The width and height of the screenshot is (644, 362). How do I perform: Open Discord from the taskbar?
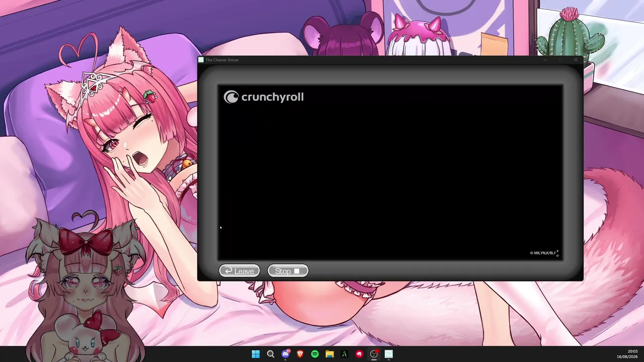point(285,354)
